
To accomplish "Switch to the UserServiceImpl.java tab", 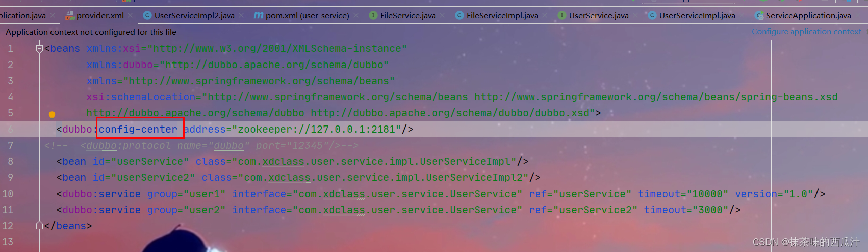I will point(697,16).
